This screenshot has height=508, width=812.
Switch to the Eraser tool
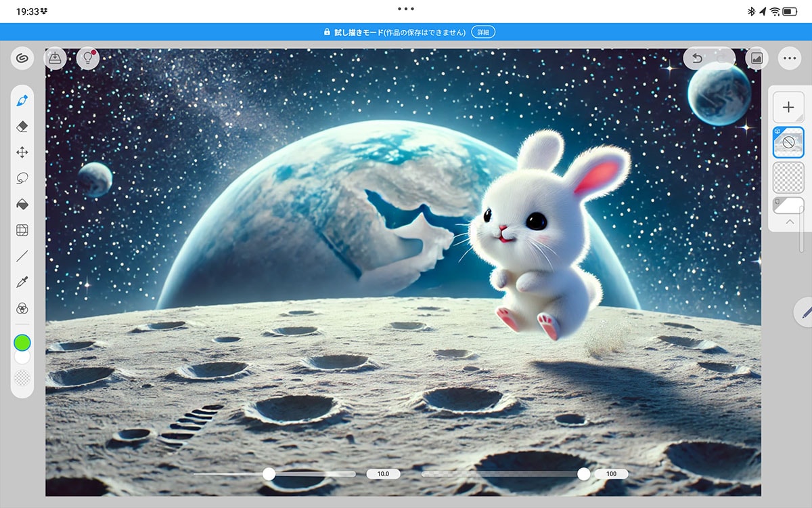[x=21, y=125]
